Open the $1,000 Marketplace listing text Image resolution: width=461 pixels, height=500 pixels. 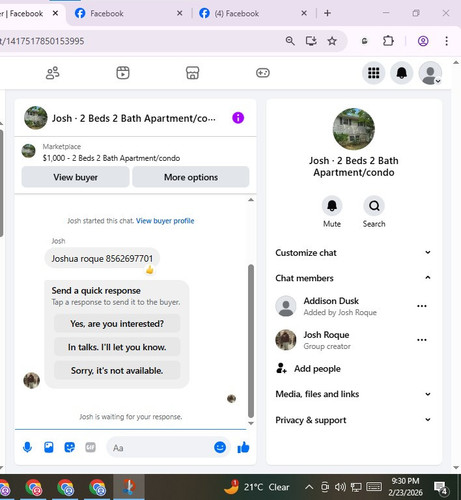pyautogui.click(x=111, y=158)
